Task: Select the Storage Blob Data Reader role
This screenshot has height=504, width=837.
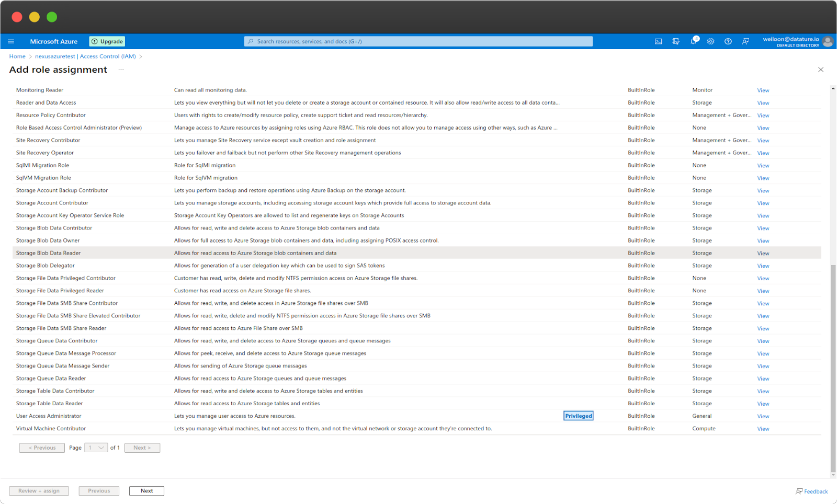Action: (x=48, y=253)
